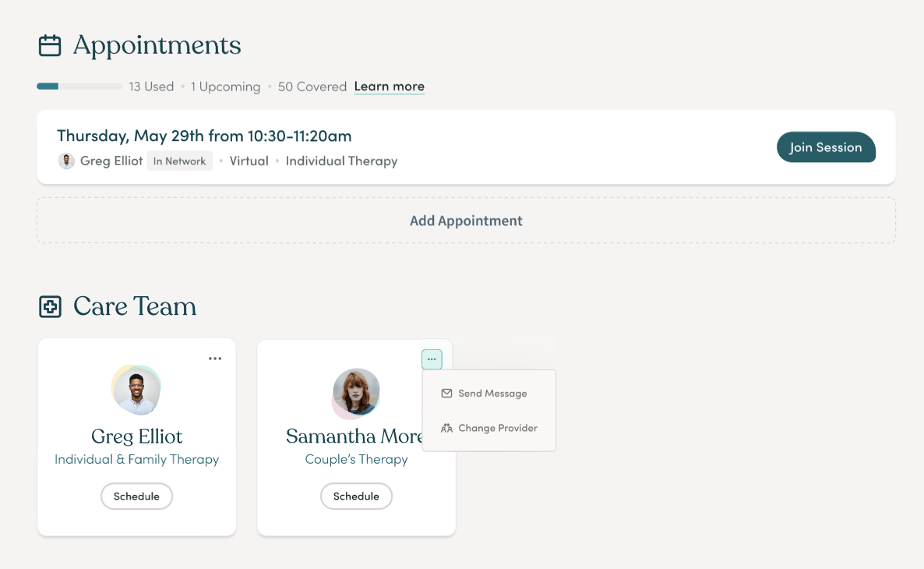Open the Learn more link
Image resolution: width=924 pixels, height=569 pixels.
[389, 87]
